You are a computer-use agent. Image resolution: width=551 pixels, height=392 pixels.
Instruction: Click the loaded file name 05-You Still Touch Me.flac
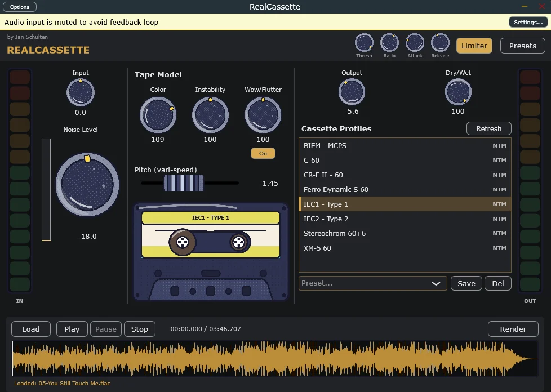[74, 383]
